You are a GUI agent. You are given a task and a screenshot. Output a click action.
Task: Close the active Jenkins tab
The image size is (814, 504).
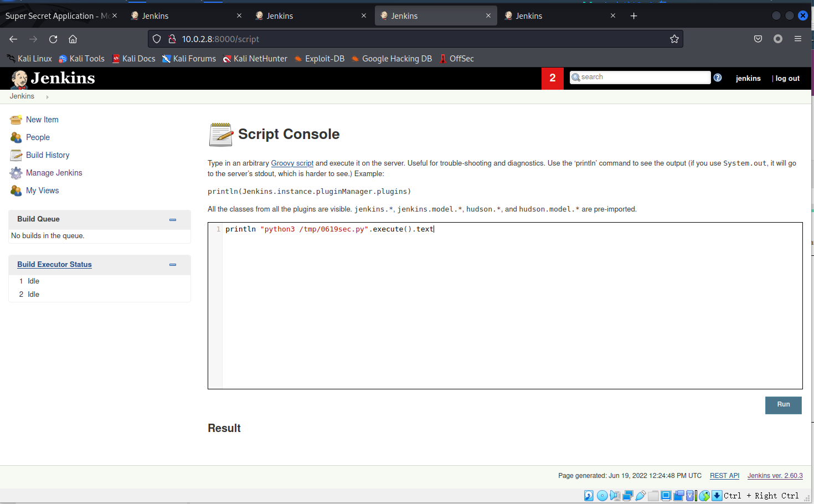pos(488,16)
